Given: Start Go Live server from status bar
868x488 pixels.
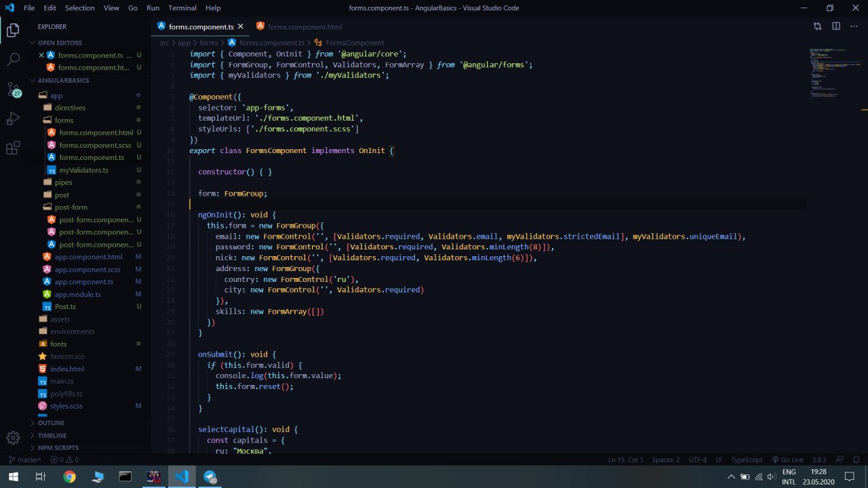Looking at the screenshot, I should click(787, 460).
